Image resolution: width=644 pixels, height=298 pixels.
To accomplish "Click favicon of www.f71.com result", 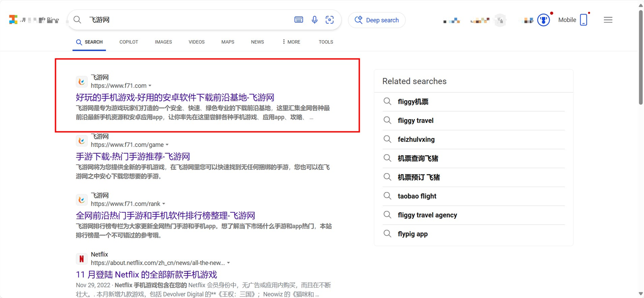I will (81, 81).
